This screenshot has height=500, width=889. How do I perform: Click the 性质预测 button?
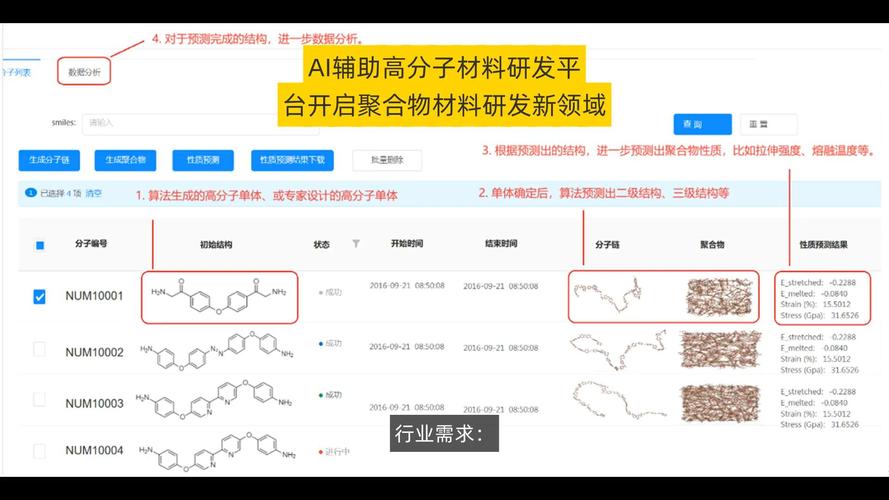pos(203,160)
